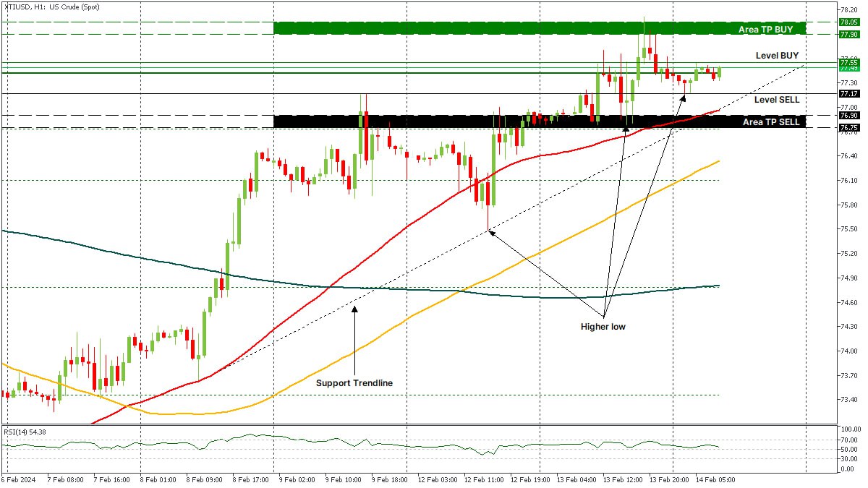Click the 77.30 price axis value
Screen dimensions: 868x488
[x=849, y=83]
